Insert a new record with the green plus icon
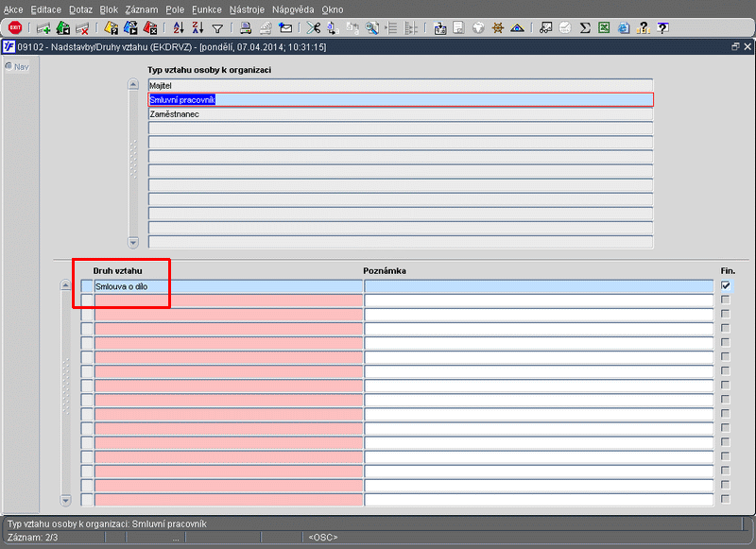The height and width of the screenshot is (549, 756). (43, 28)
